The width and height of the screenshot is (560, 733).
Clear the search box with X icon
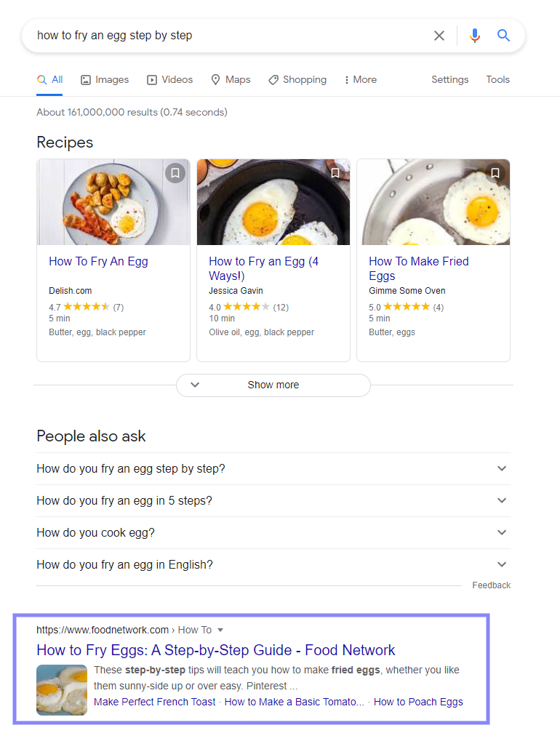coord(439,36)
